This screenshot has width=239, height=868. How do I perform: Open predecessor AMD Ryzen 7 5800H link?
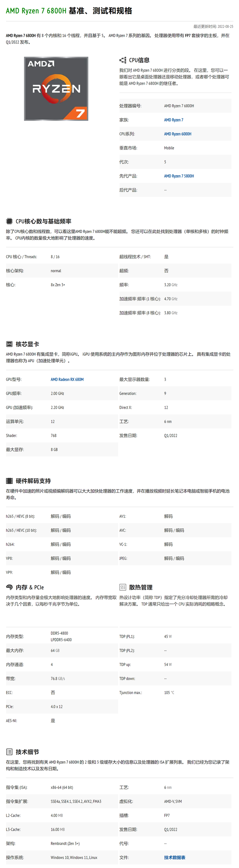coord(179,176)
